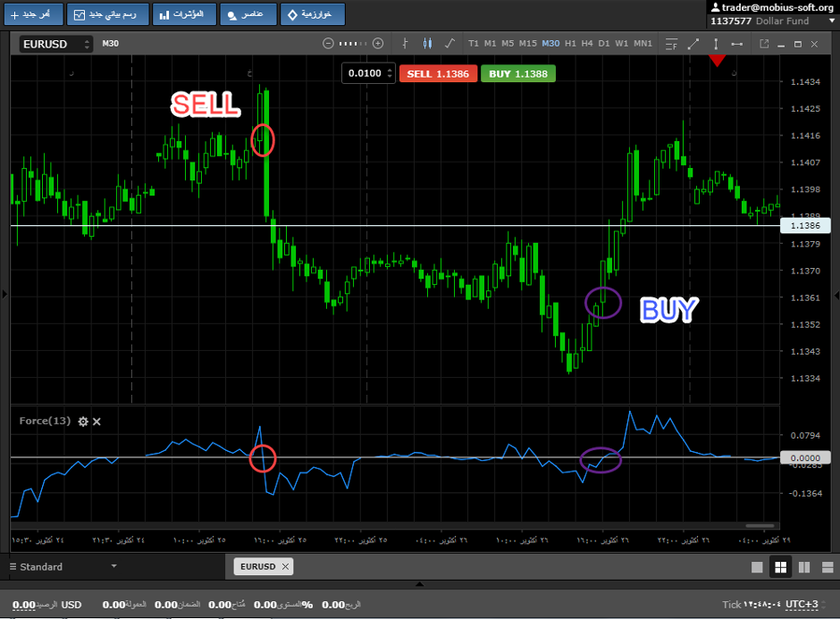
Task: Click the Force(13) indicator label
Action: [x=45, y=421]
